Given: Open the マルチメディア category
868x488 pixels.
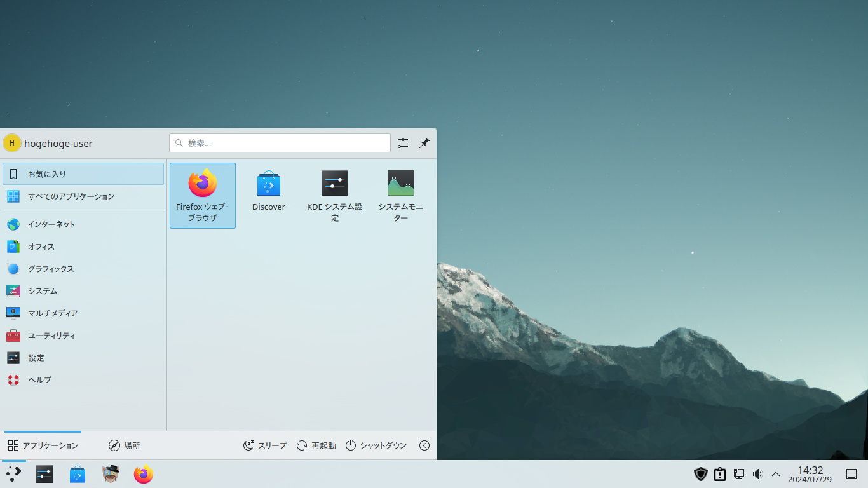Looking at the screenshot, I should [83, 313].
